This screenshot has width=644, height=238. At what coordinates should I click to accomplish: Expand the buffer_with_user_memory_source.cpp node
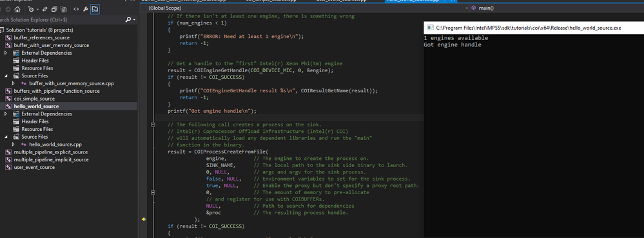pos(14,83)
